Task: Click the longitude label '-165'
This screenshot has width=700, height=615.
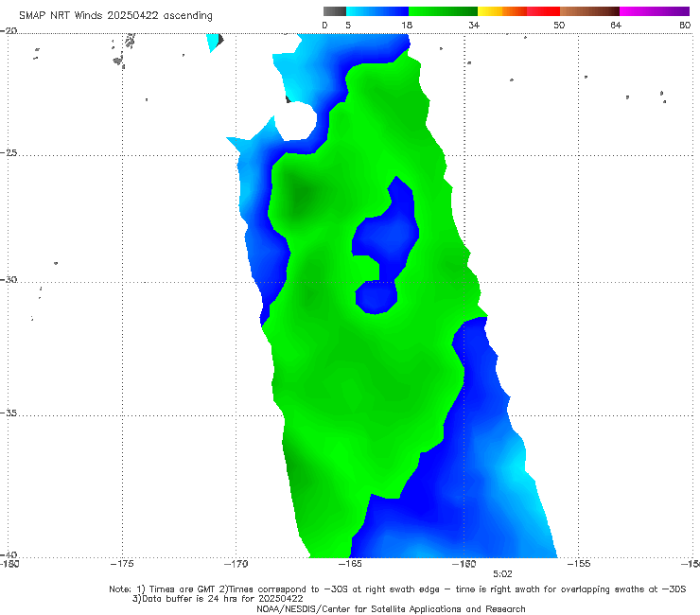Action: (x=350, y=564)
